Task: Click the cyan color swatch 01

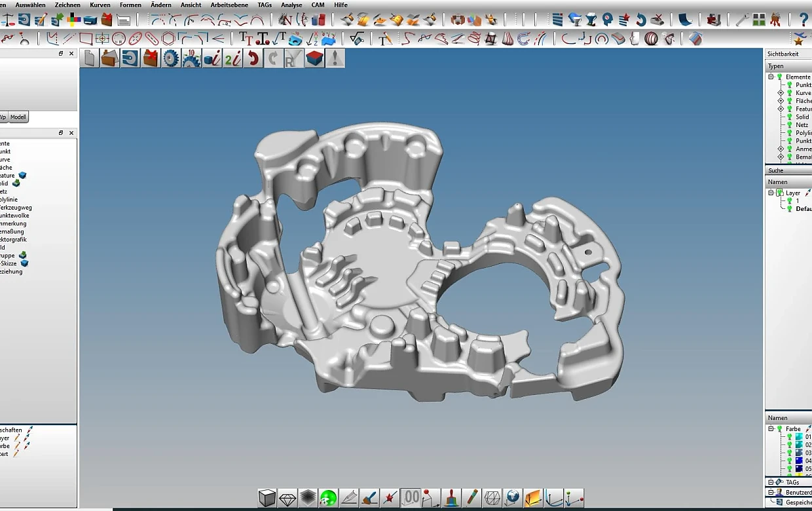Action: [799, 437]
